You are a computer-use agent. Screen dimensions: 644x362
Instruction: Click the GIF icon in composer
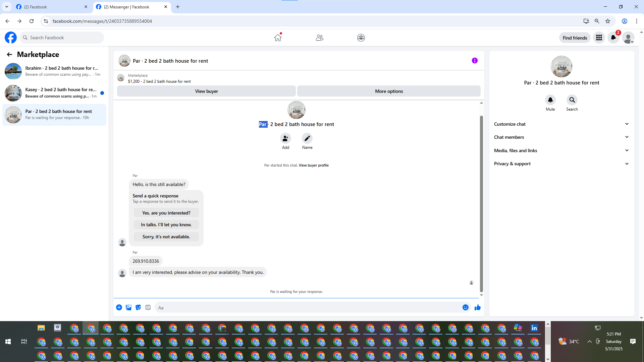tap(148, 307)
